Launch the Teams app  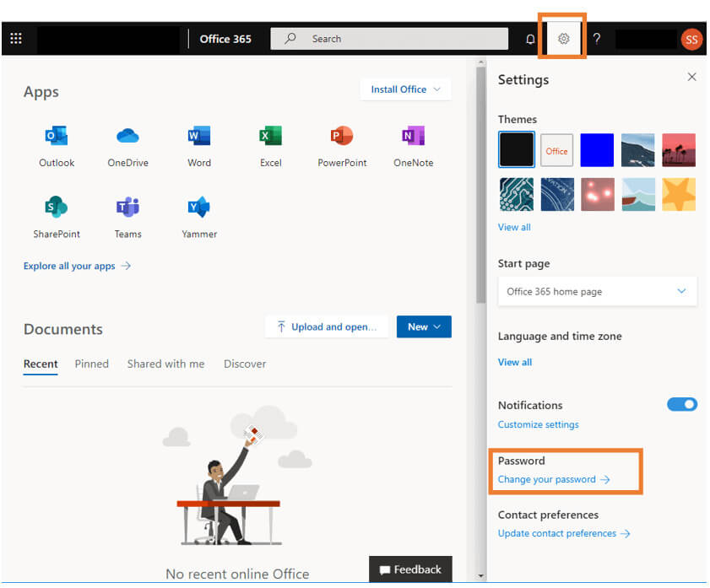point(128,218)
